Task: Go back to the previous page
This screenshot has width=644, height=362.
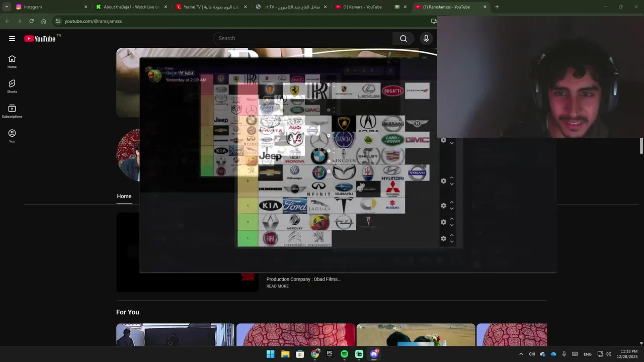Action: 7,21
